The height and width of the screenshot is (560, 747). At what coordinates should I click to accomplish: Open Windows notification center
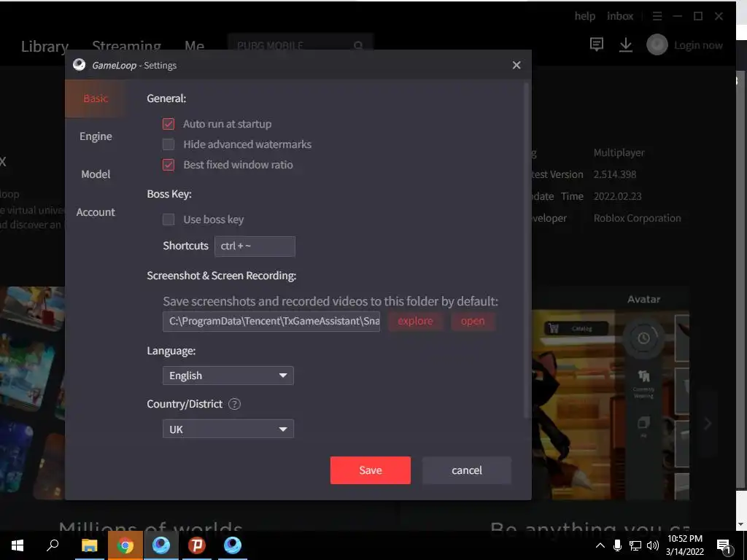(x=724, y=547)
